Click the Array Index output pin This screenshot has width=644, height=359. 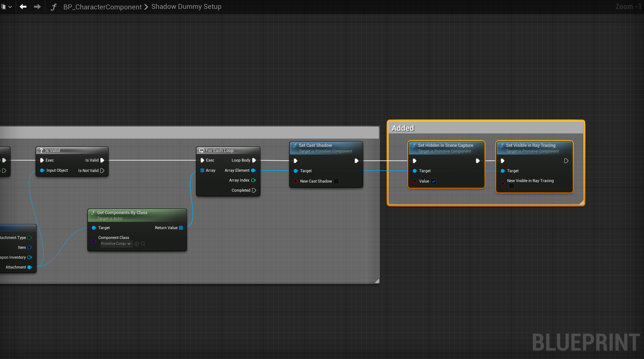[x=253, y=180]
